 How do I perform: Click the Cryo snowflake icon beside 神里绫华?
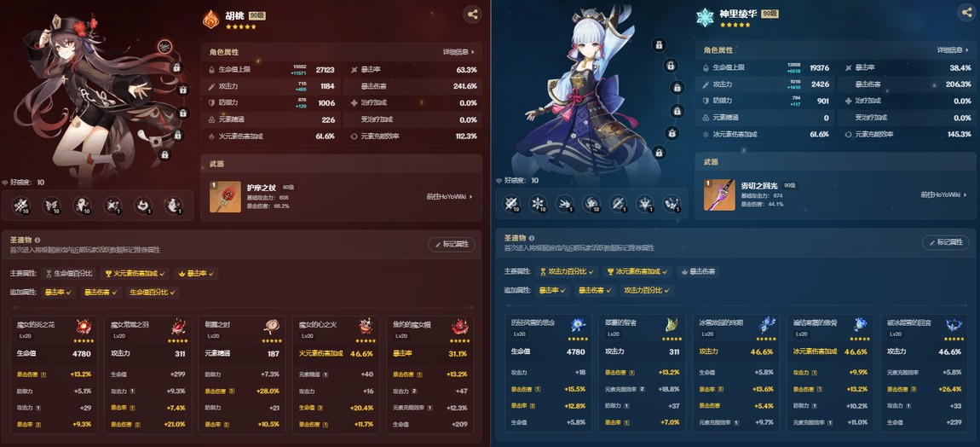point(705,18)
